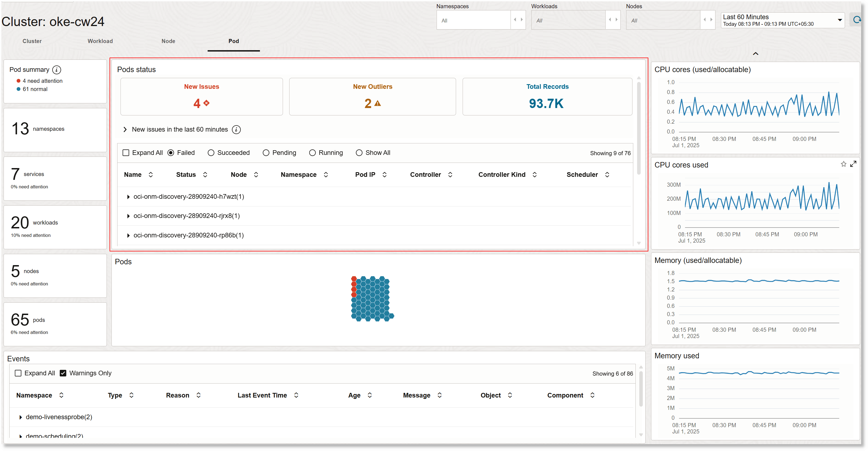Expand the oci-onm-discovery-28909240-h7wzt pod row
Screen dimensions: 868x451
(x=128, y=197)
